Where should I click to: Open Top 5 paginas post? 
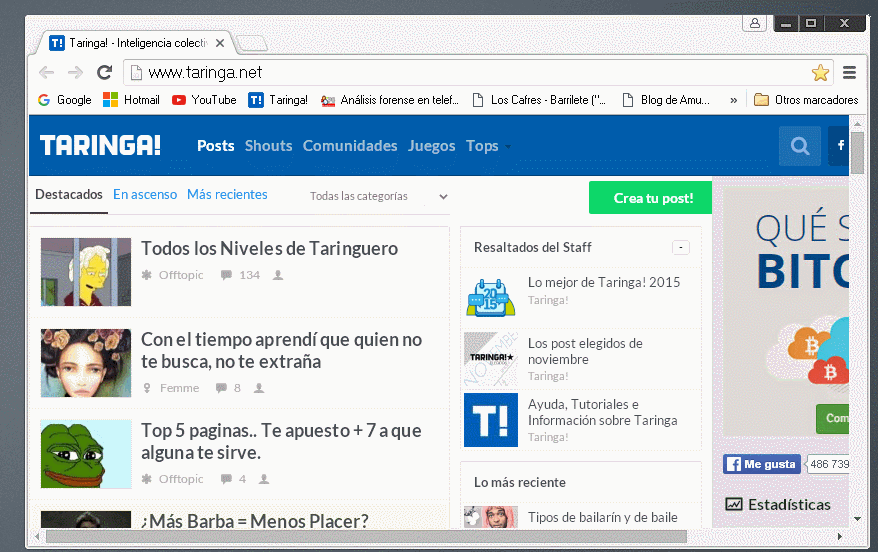tap(281, 441)
